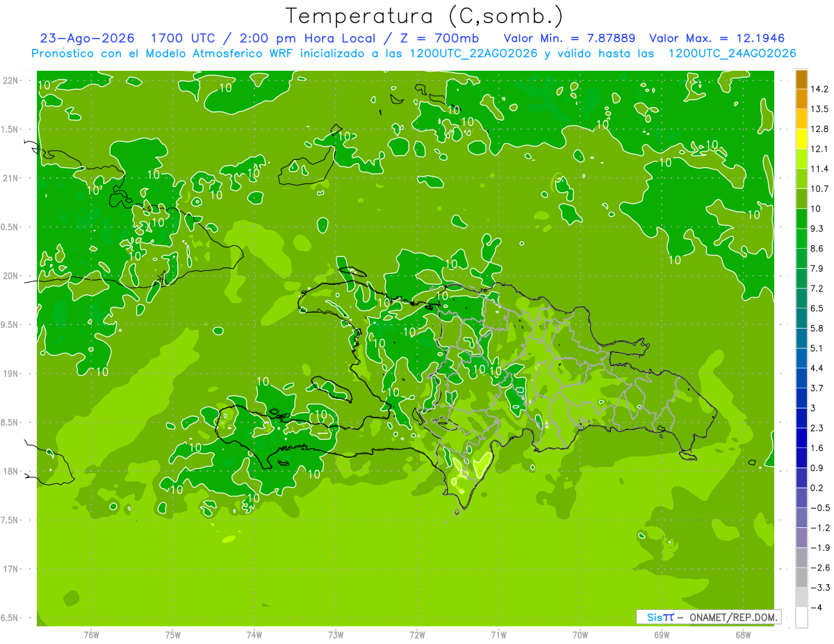Viewport: 834px width, 644px height.
Task: Pick the gray swatch between -3.3 and -2.6
Action: 801,578
